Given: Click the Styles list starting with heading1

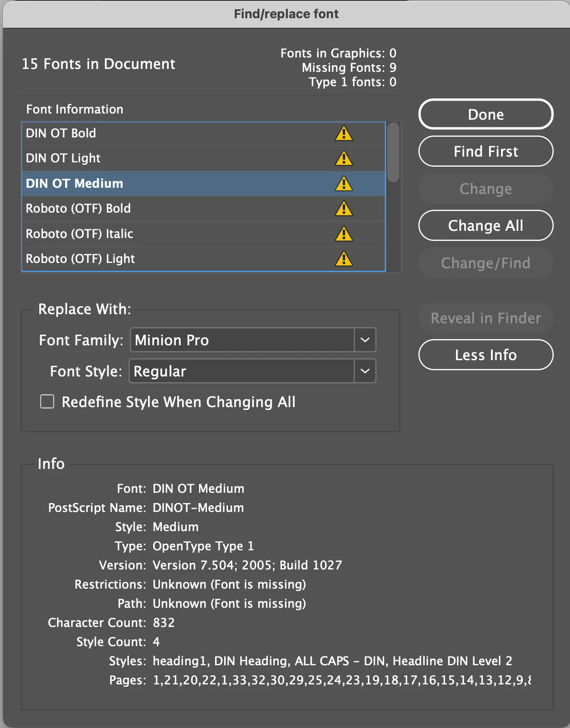Looking at the screenshot, I should [332, 661].
